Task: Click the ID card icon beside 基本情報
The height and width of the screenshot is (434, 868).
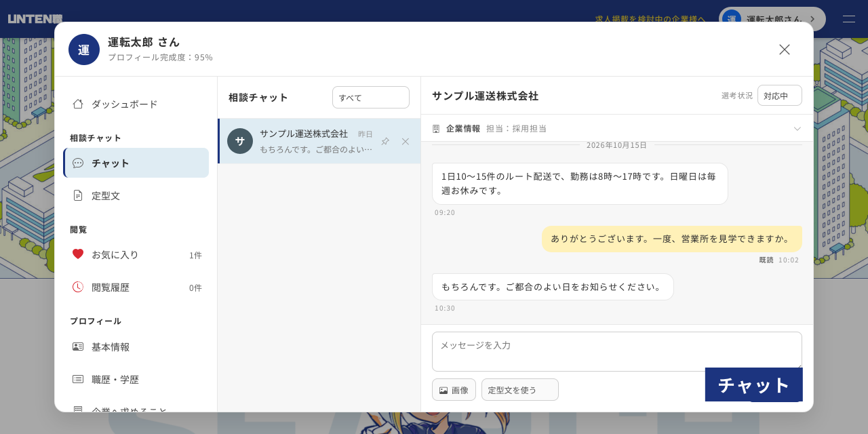Action: click(78, 347)
